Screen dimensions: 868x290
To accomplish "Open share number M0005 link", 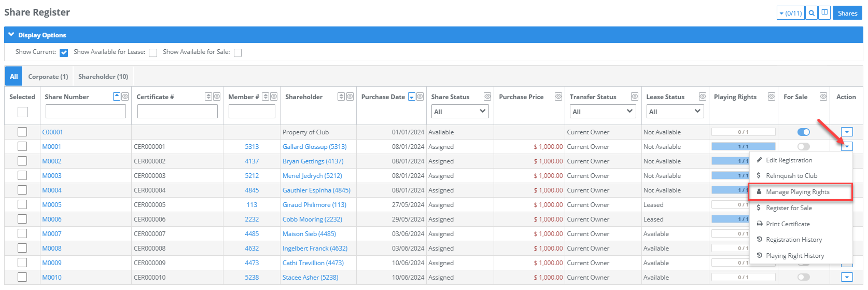I will [52, 205].
